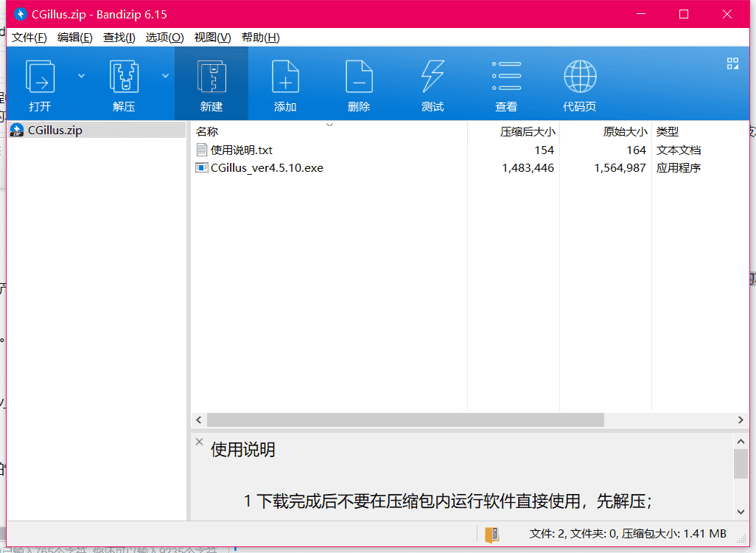Select the file CGillus_ver4.5.10.exe

tap(267, 168)
